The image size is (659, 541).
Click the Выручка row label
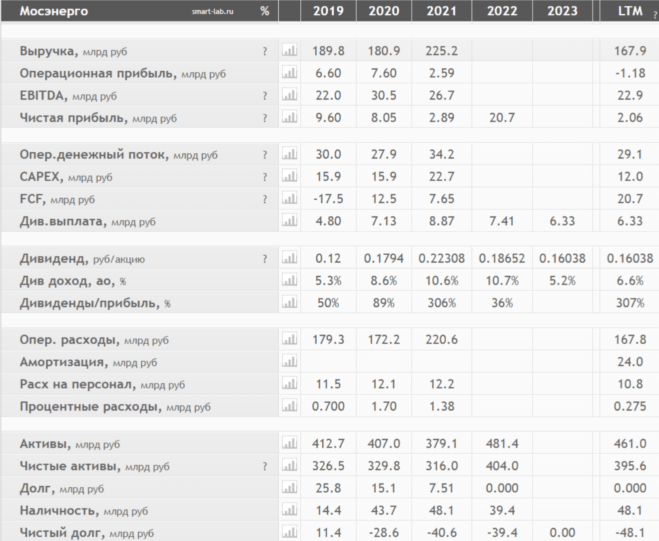[x=73, y=51]
